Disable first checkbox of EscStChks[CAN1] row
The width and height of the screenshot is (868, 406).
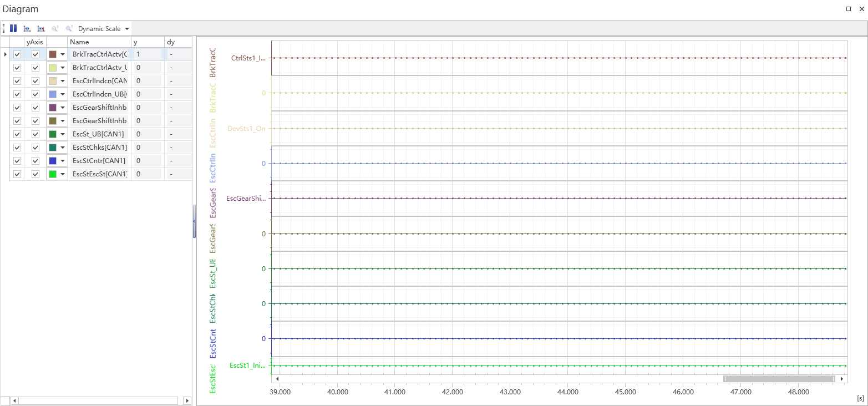(x=17, y=147)
